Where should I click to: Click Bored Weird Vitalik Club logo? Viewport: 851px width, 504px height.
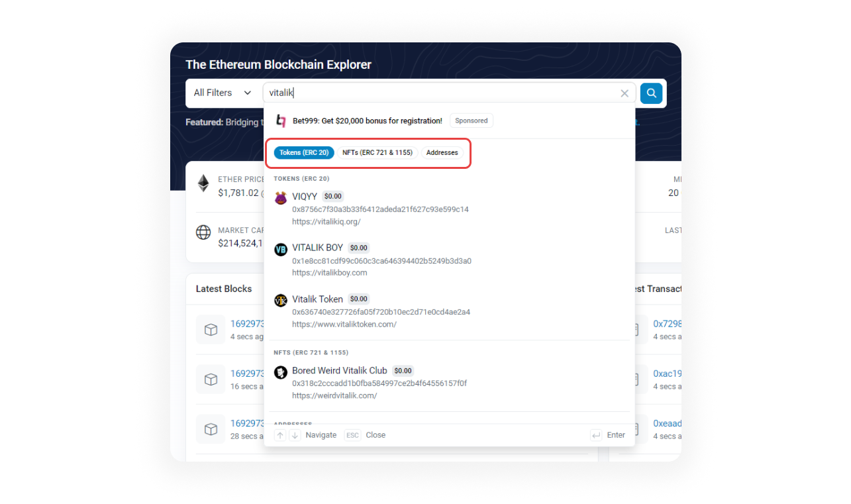tap(281, 372)
